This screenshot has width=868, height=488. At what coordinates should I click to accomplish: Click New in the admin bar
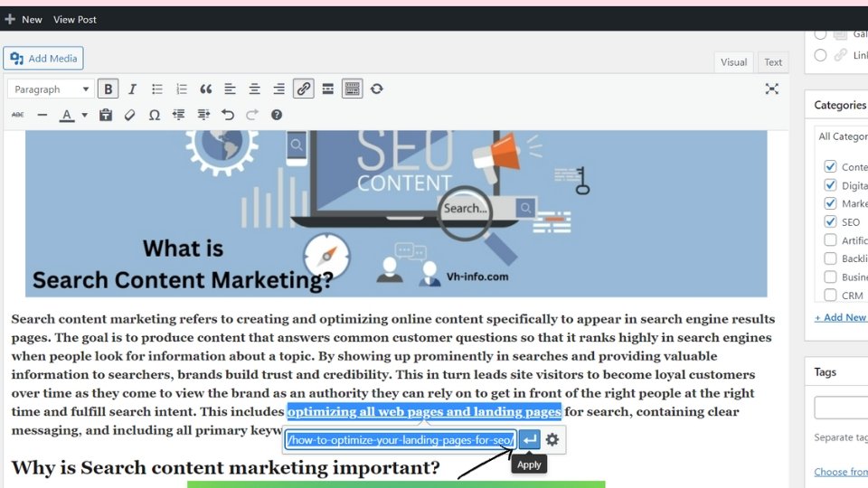click(24, 19)
